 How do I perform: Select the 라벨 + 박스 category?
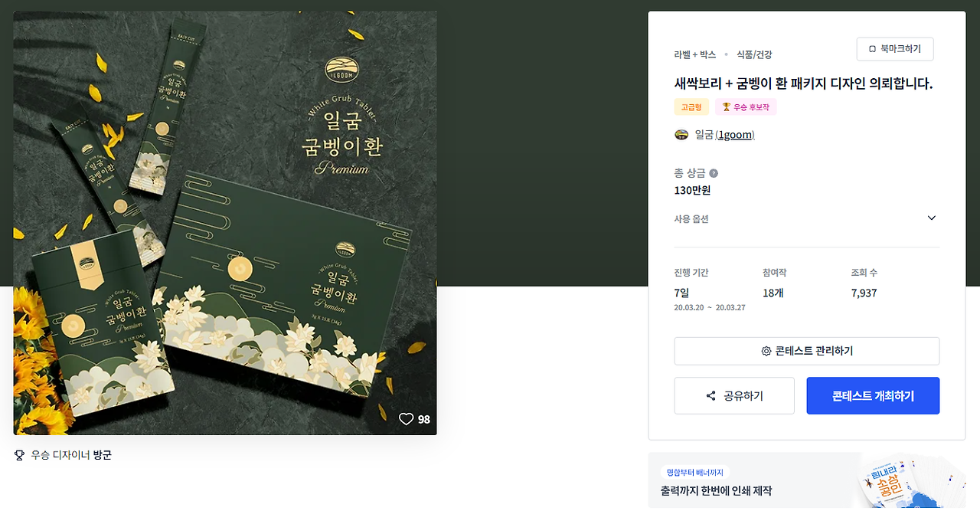(x=695, y=54)
